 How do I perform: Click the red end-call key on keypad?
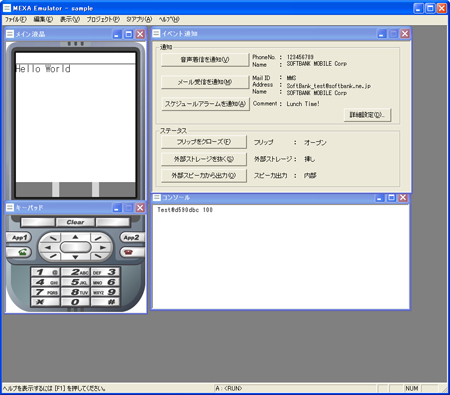(131, 252)
